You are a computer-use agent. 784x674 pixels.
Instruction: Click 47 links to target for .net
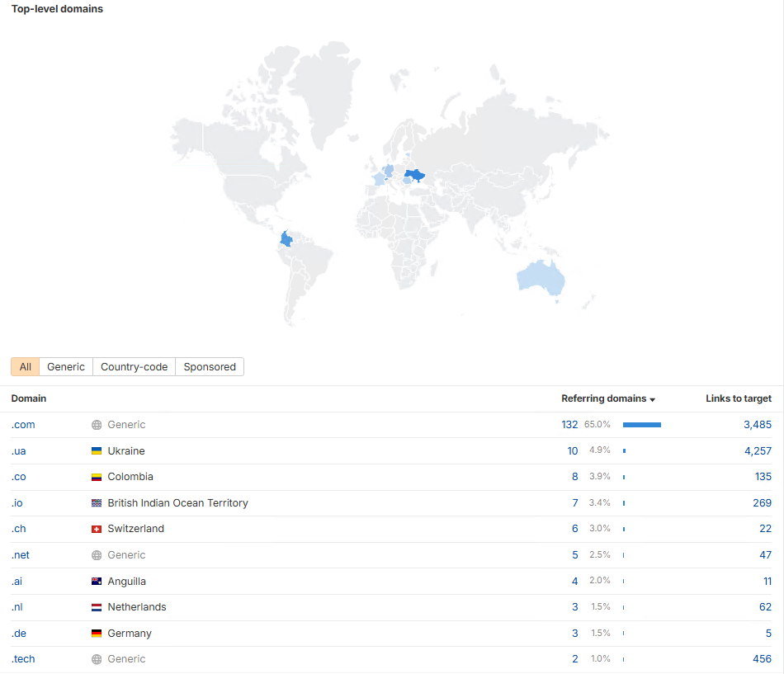[766, 555]
